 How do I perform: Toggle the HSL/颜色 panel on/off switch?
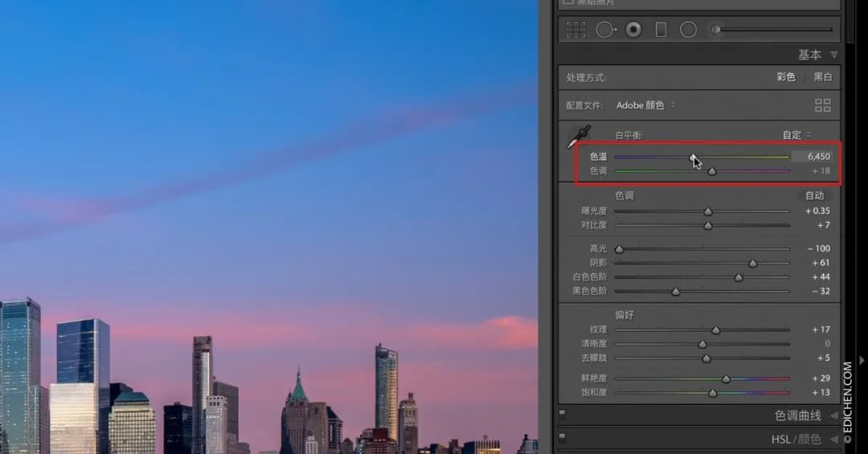tap(563, 439)
